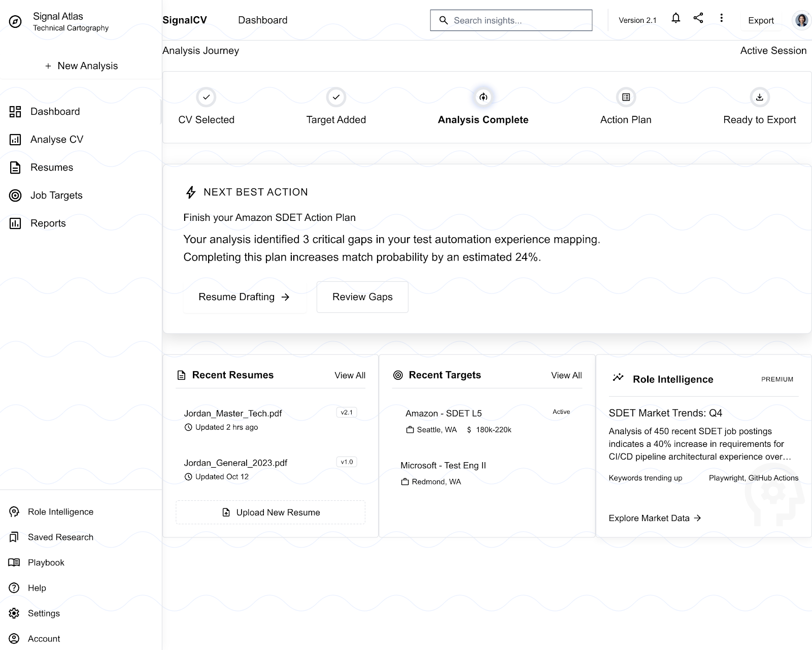Click the Recent Targets bullseye icon
The image size is (812, 650).
[398, 375]
